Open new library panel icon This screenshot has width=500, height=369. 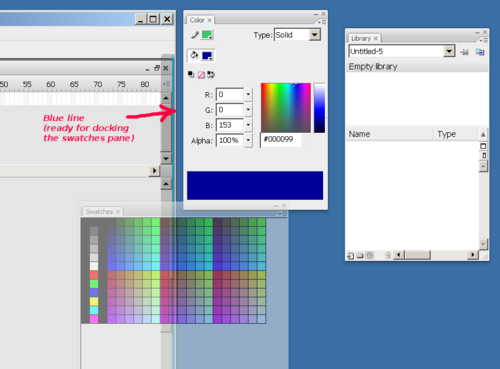[x=480, y=52]
